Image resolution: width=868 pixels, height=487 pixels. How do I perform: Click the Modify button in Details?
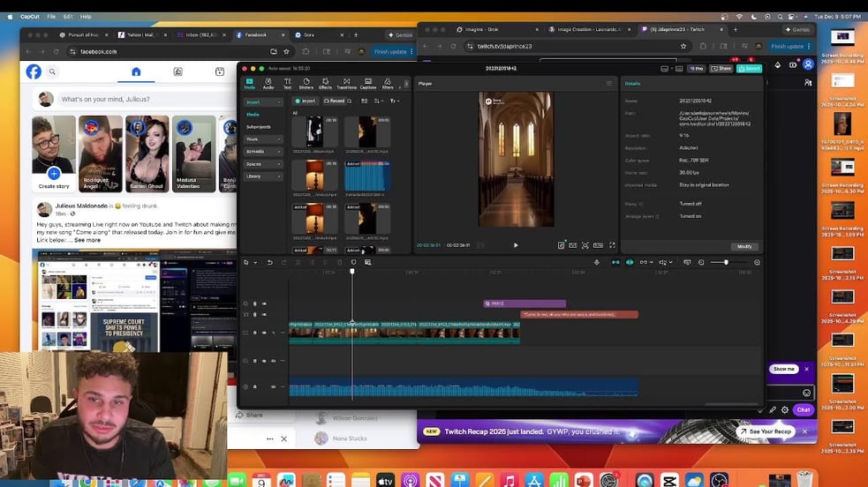tap(743, 246)
